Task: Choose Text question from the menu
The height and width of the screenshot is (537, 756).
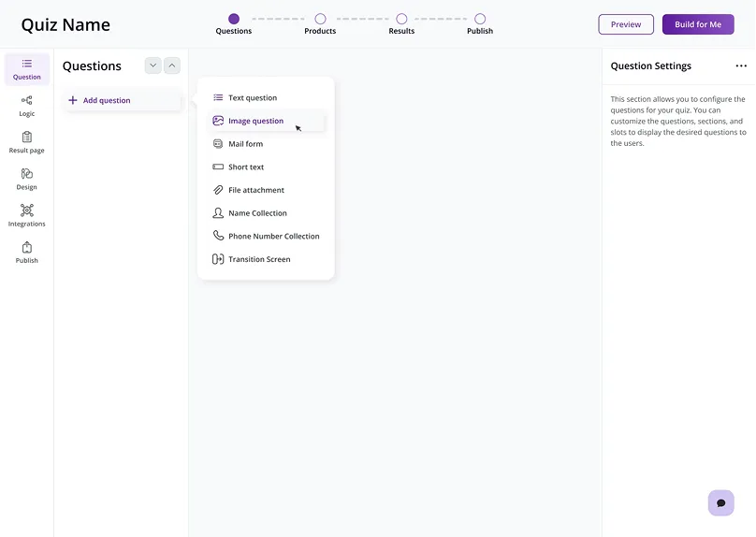Action: point(266,97)
